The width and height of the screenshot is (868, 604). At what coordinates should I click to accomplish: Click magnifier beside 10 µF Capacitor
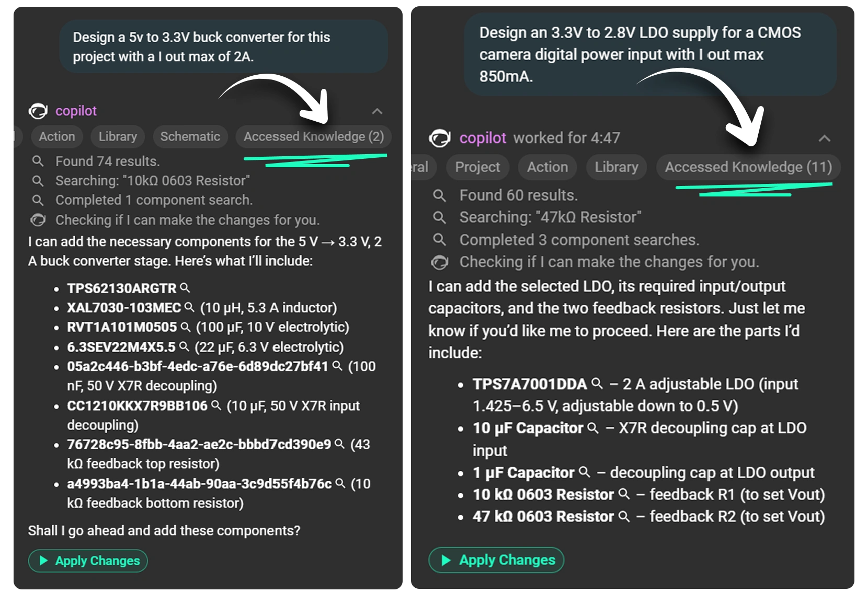click(x=592, y=427)
